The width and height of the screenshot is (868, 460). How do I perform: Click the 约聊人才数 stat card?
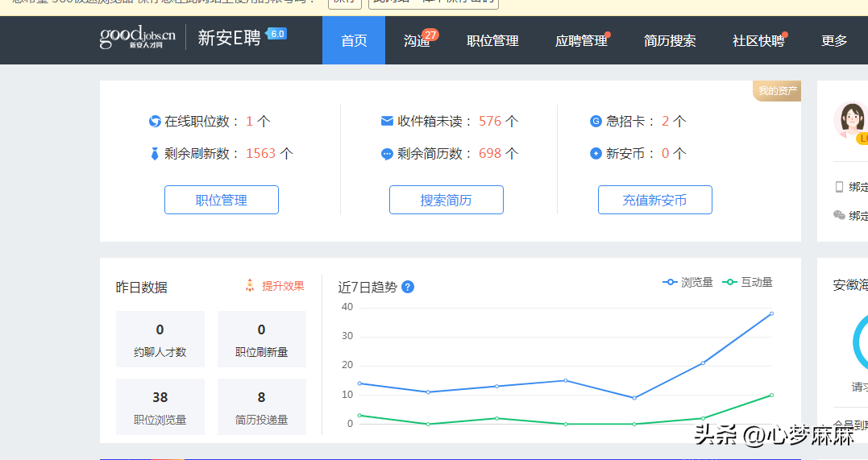[160, 339]
